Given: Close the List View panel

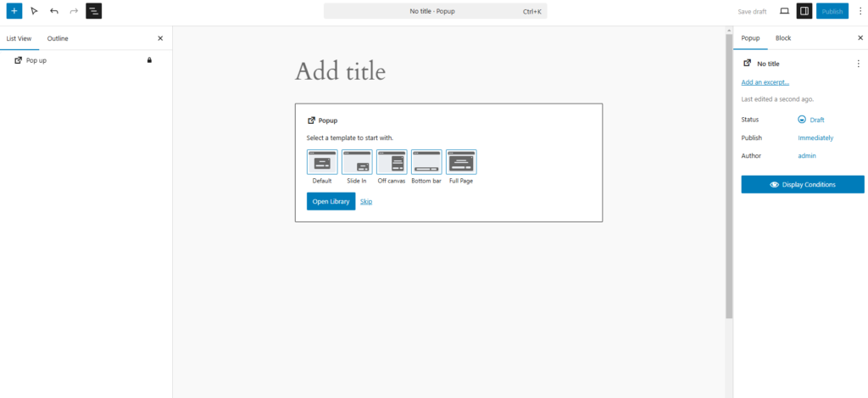Looking at the screenshot, I should point(160,38).
